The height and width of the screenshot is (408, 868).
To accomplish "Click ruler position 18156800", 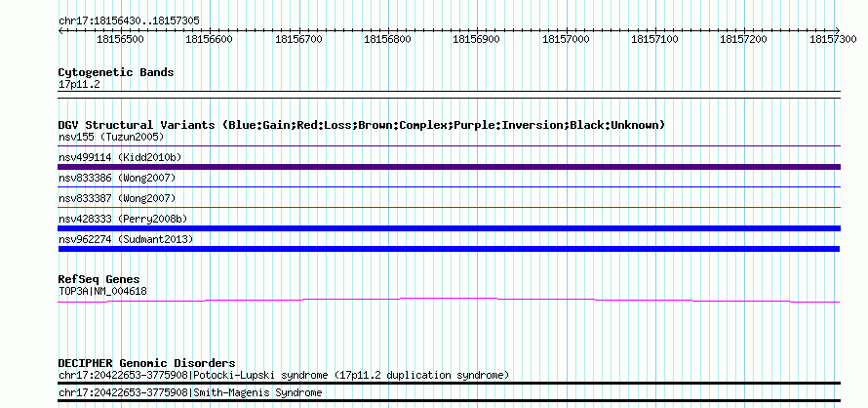I will [387, 39].
